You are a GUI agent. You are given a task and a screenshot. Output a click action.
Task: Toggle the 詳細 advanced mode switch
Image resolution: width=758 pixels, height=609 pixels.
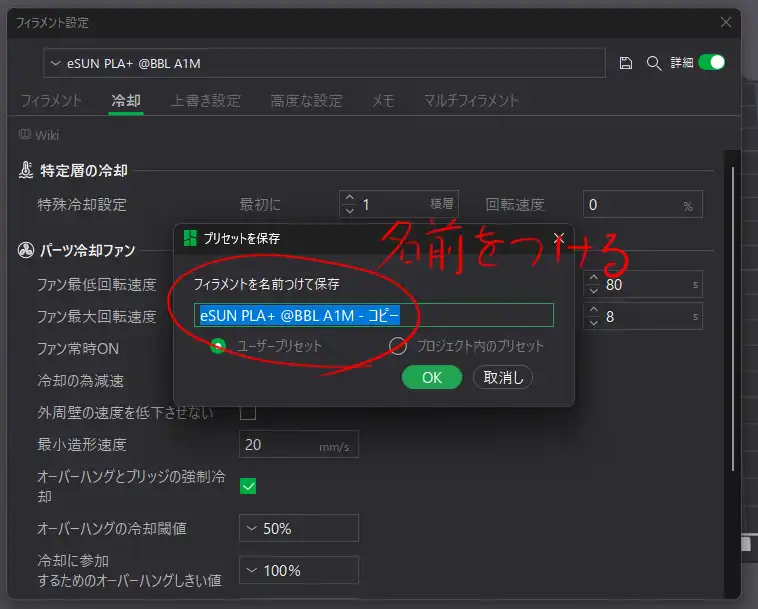[711, 62]
